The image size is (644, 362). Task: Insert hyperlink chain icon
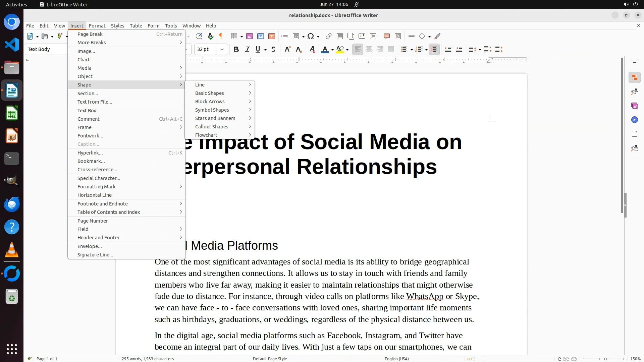pos(329,36)
